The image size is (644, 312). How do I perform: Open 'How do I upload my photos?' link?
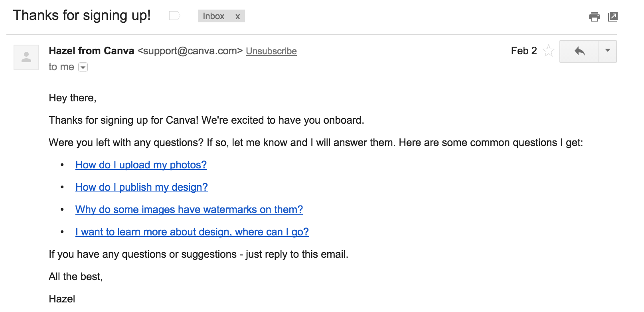141,165
